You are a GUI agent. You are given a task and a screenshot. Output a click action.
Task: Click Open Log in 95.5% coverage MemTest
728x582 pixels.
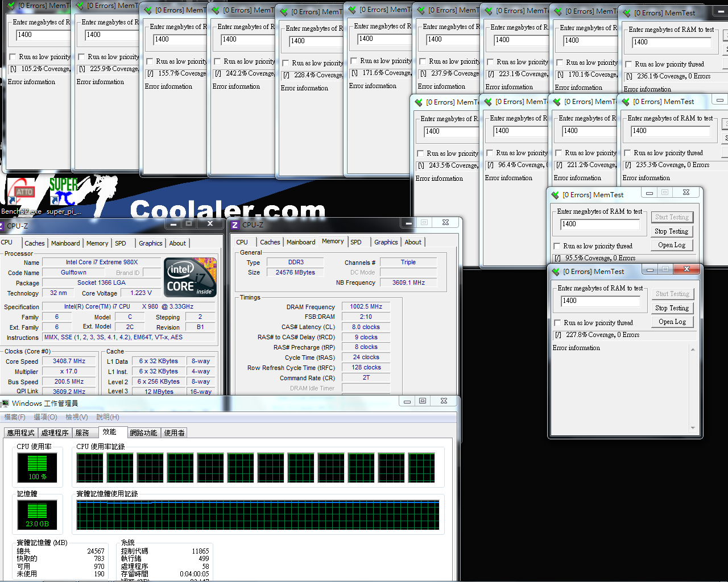[672, 245]
